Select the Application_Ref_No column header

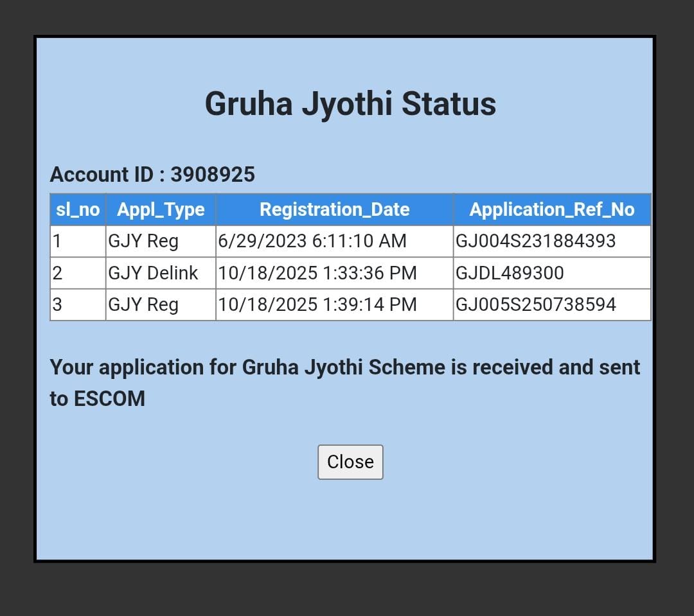coord(551,209)
